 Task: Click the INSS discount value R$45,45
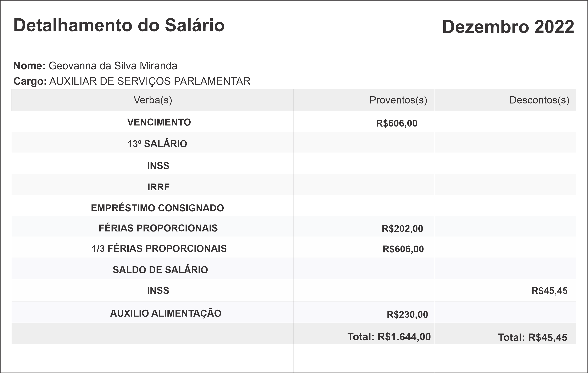[549, 291]
